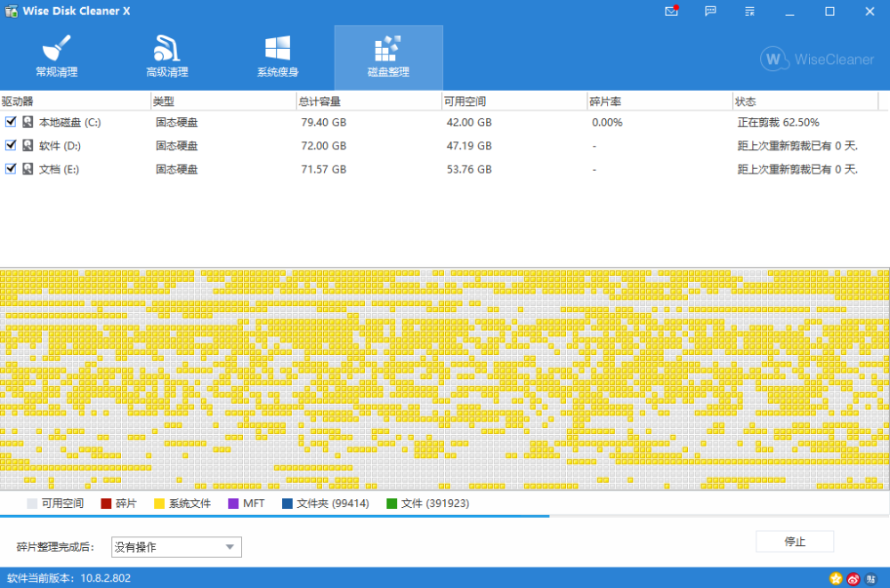Open the settings menu list icon
The width and height of the screenshot is (890, 588).
[749, 12]
